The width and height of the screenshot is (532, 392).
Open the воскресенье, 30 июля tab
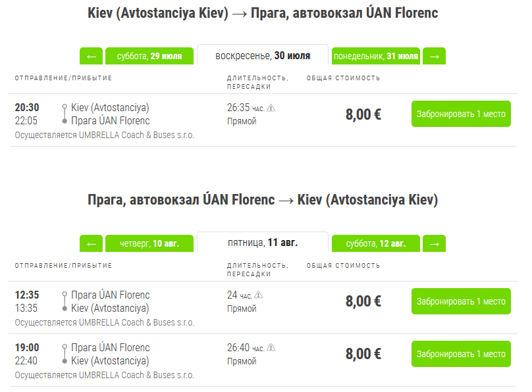tap(263, 55)
